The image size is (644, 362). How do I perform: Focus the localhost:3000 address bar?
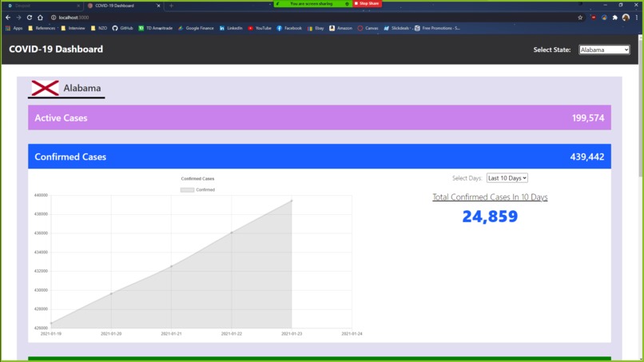tap(312, 18)
